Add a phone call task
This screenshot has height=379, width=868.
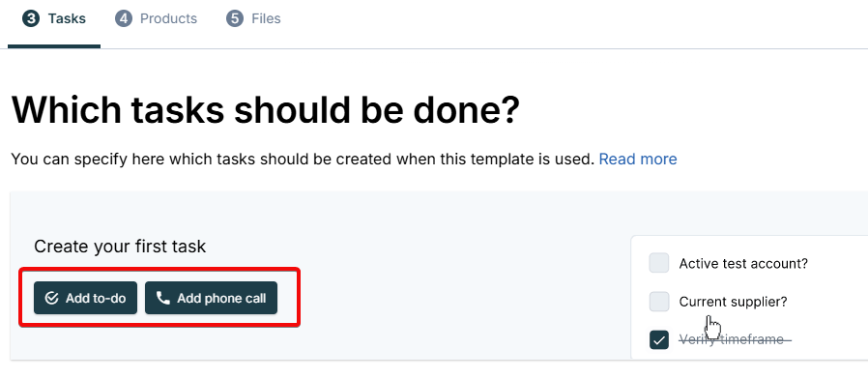(211, 298)
